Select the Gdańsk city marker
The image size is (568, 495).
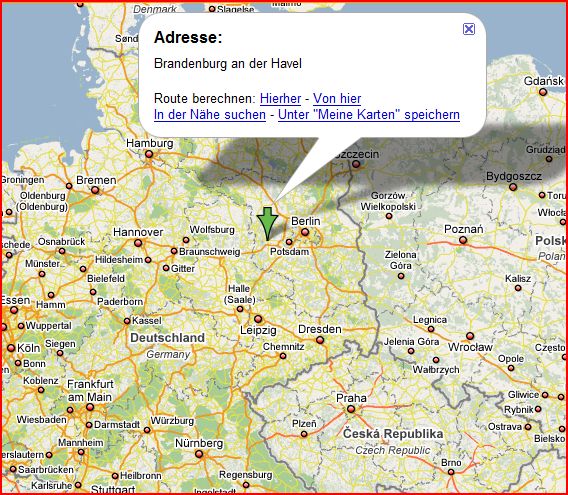pyautogui.click(x=543, y=92)
